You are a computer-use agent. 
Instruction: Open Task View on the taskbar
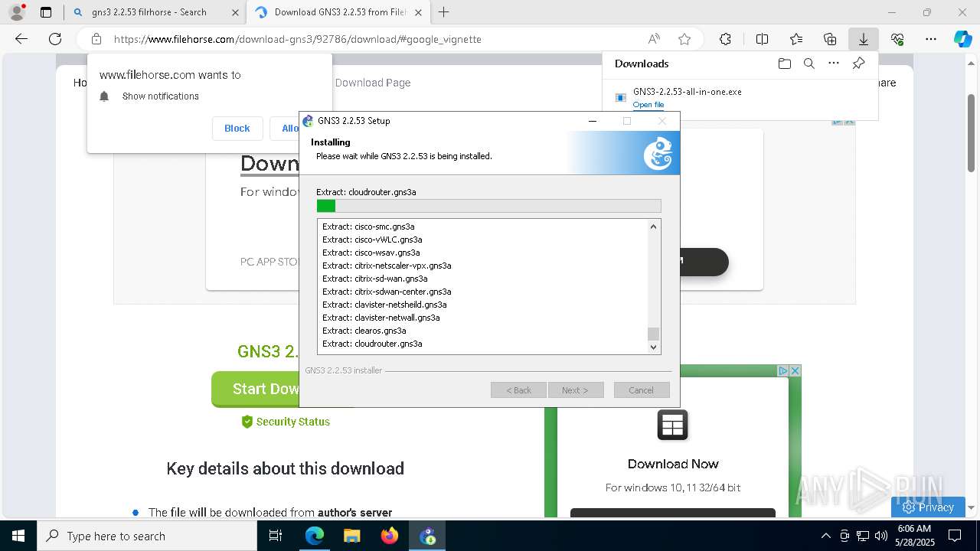(276, 536)
